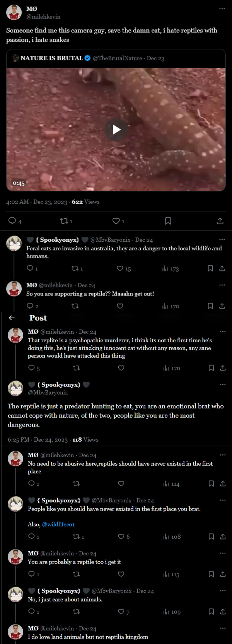232x644 pixels.
Task: Bookmark the 'No need to be abusive' reply
Action: [x=211, y=483]
